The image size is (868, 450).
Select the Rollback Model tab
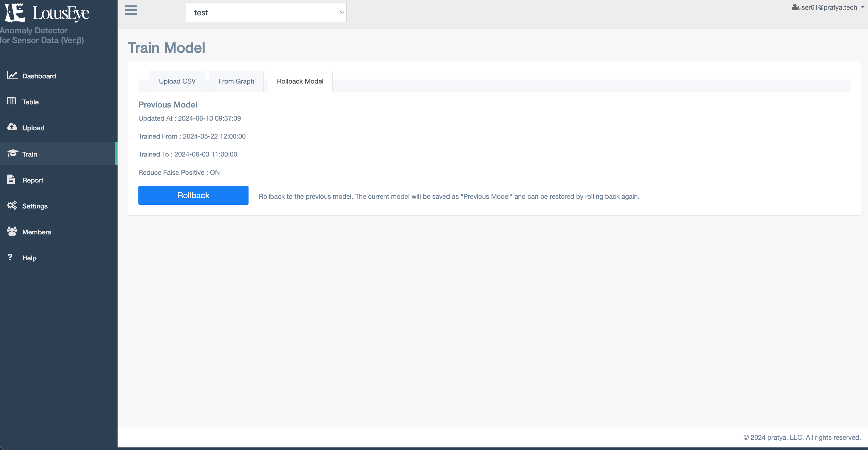[x=300, y=81]
